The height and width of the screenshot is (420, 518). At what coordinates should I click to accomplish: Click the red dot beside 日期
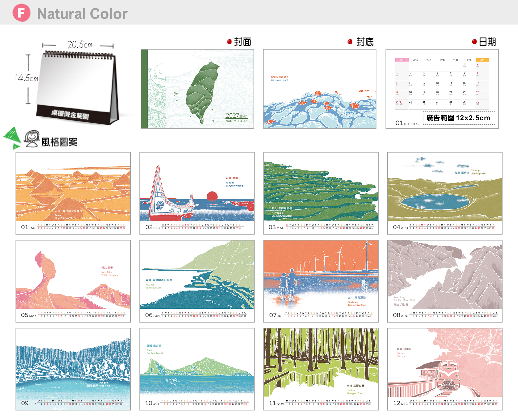click(x=474, y=42)
